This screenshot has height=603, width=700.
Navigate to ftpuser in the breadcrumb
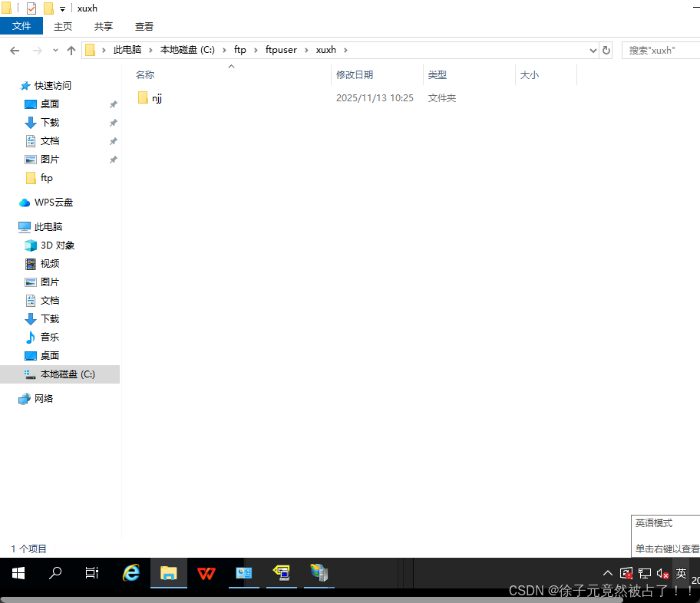(x=281, y=49)
